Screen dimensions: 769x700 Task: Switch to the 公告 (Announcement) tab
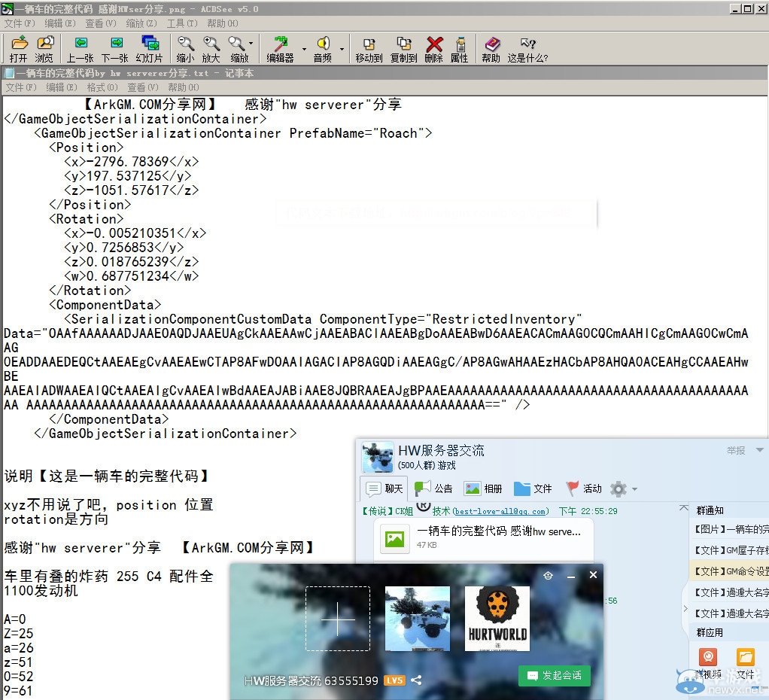pos(434,488)
